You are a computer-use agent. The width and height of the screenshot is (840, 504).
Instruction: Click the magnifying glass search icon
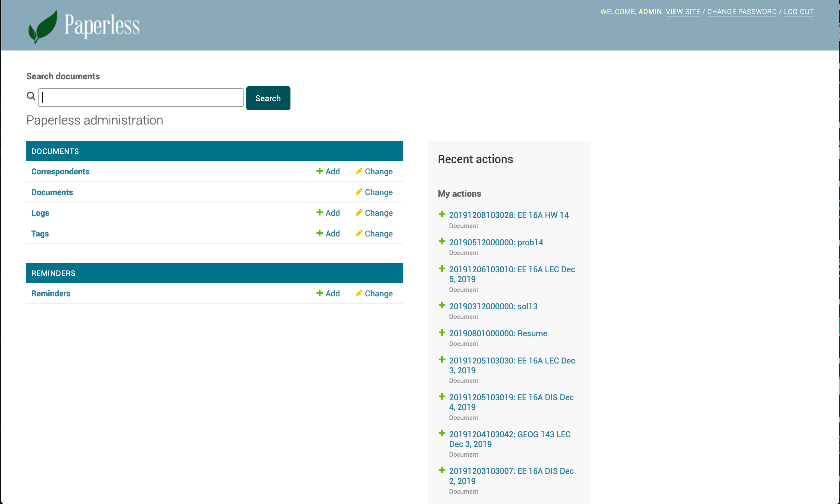click(31, 96)
